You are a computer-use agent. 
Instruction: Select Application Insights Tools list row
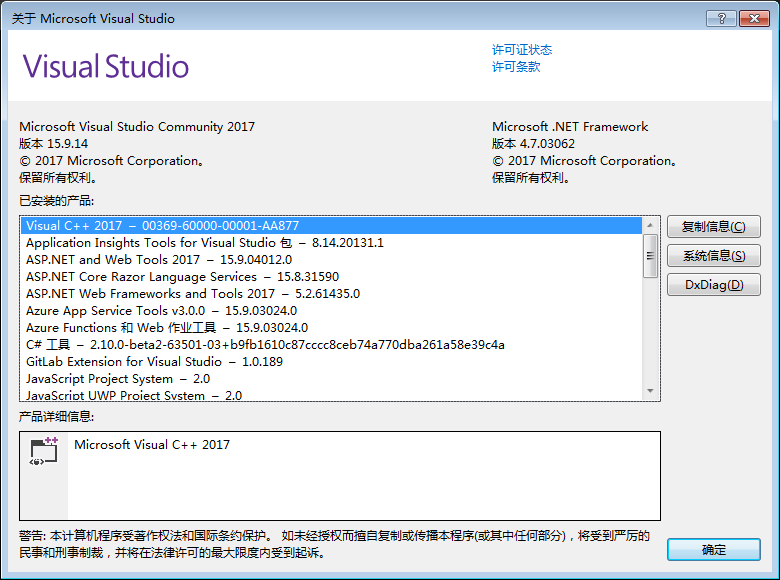pyautogui.click(x=331, y=243)
